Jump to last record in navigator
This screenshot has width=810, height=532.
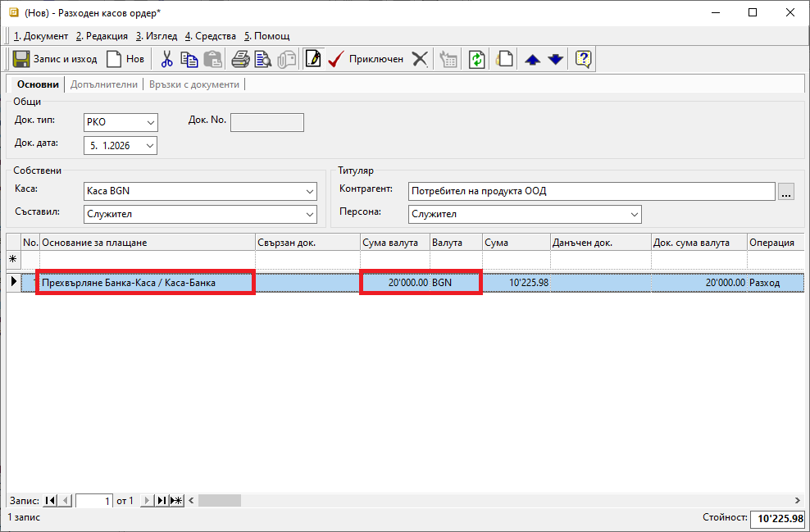click(x=162, y=501)
